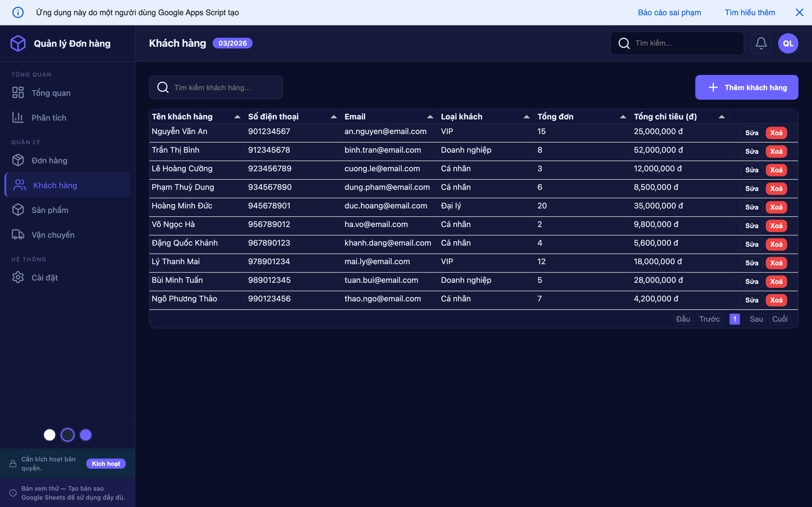Open the notification bell
The height and width of the screenshot is (507, 812).
(x=761, y=43)
